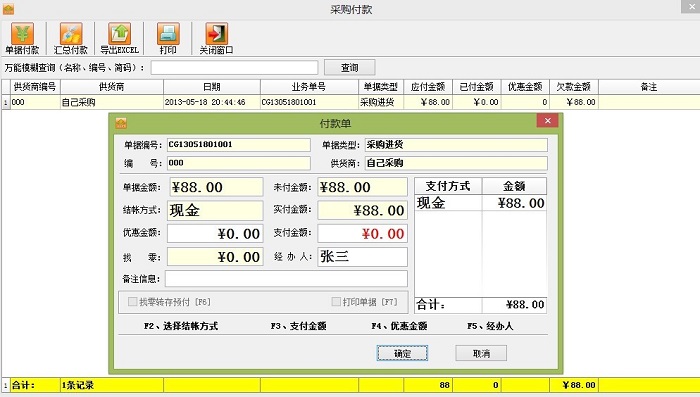Click the 业务单号 column header
The height and width of the screenshot is (397, 700).
point(309,87)
